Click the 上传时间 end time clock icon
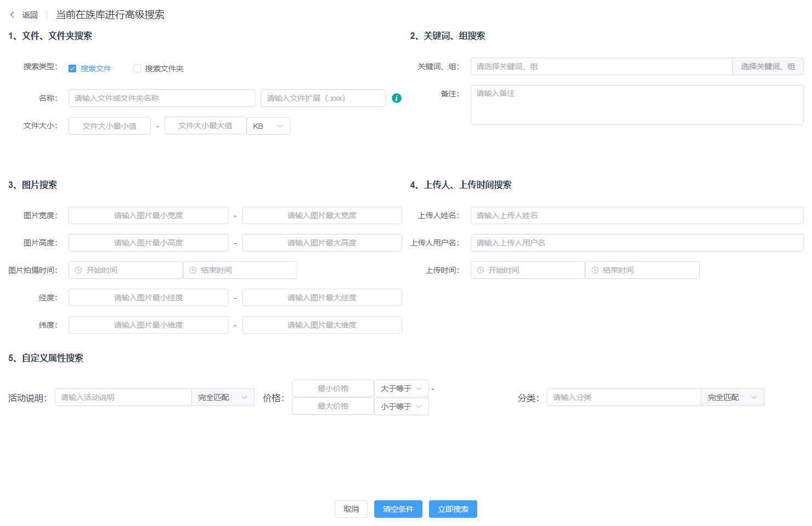This screenshot has height=526, width=812. point(595,270)
